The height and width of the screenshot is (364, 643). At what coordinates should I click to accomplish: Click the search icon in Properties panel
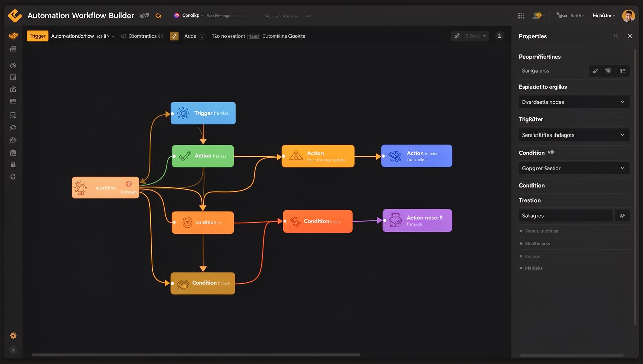616,36
